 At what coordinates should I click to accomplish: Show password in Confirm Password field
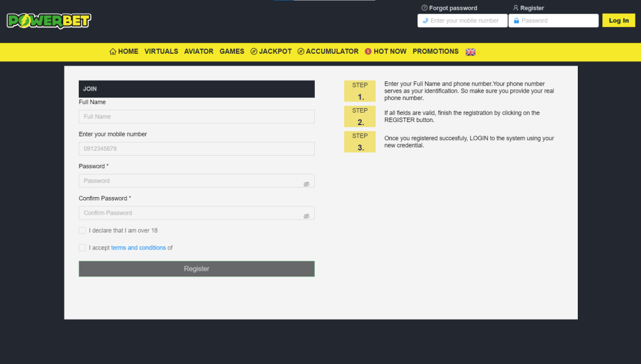[306, 216]
